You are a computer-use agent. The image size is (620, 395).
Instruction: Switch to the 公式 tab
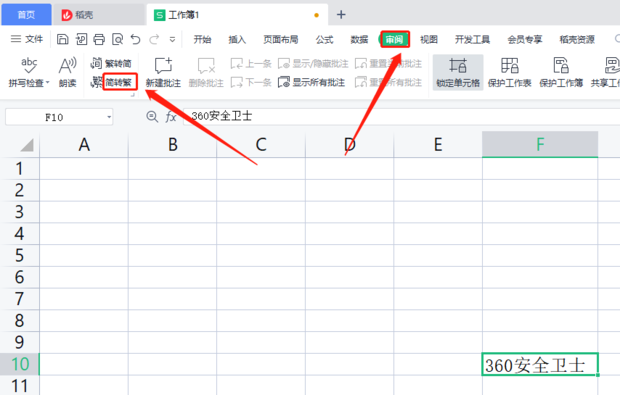point(324,39)
